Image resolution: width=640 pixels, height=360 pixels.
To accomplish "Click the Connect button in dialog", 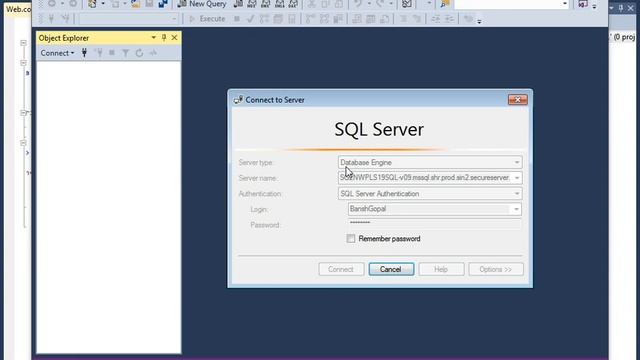I will coord(341,269).
